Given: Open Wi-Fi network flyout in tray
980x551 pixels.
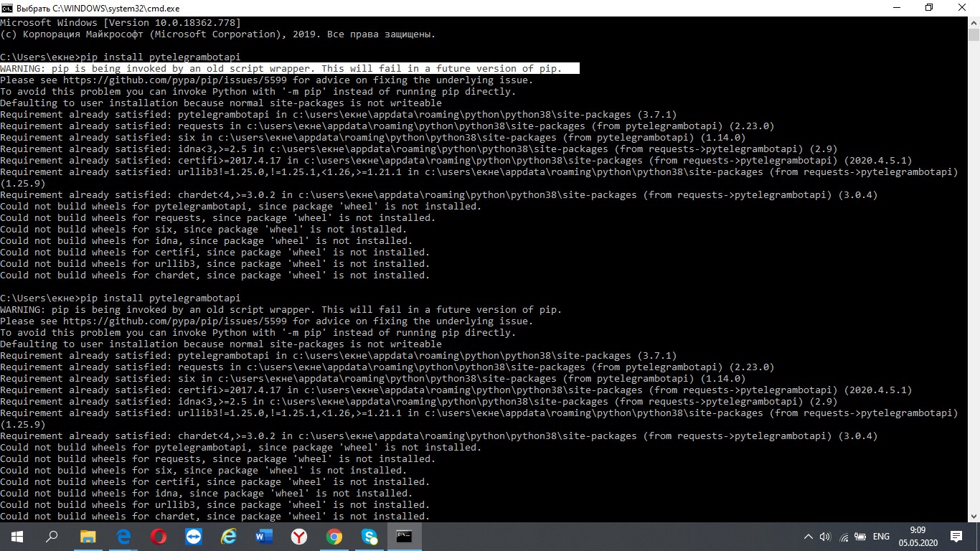Looking at the screenshot, I should [844, 537].
